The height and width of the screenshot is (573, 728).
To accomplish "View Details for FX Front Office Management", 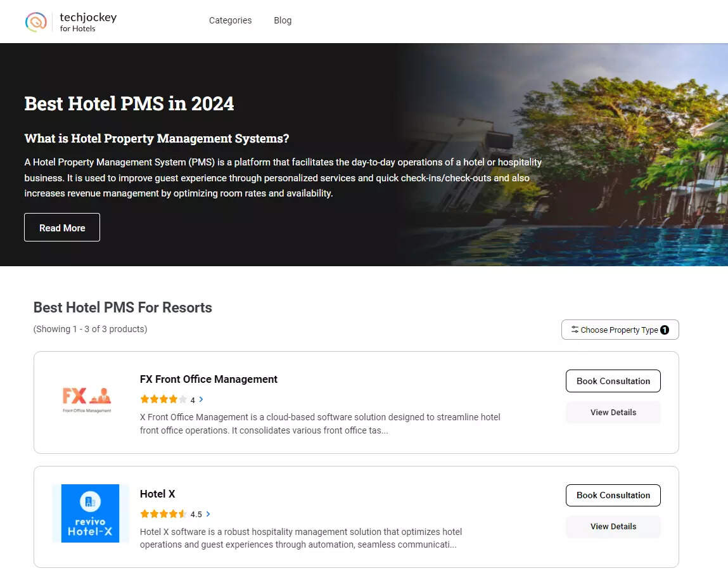I will click(613, 412).
